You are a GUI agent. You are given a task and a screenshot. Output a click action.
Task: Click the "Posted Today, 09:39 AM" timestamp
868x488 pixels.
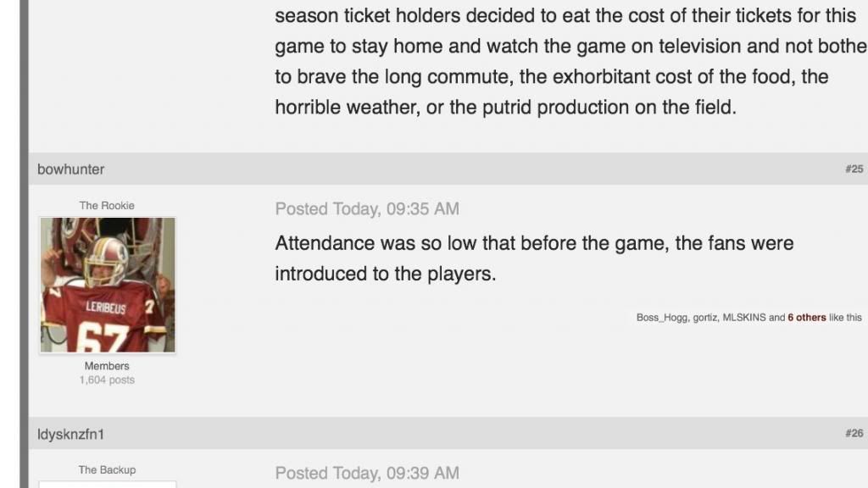(x=367, y=474)
